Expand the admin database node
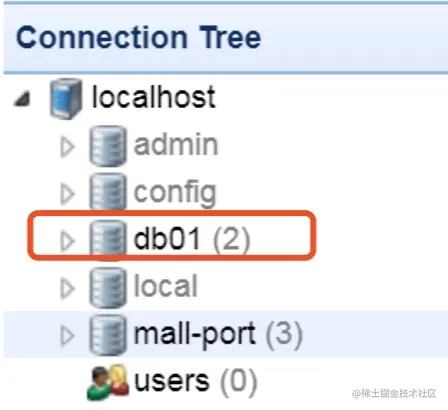Image resolution: width=448 pixels, height=410 pixels. (x=67, y=147)
